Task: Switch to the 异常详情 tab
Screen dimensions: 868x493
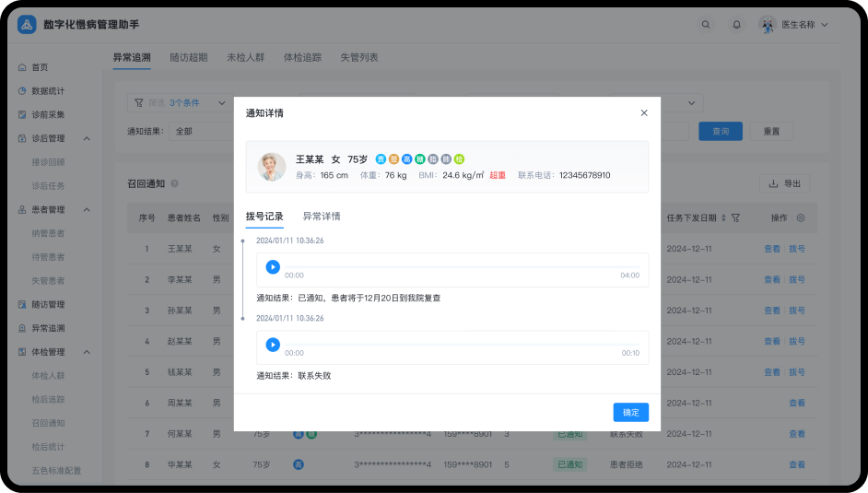Action: [x=322, y=217]
